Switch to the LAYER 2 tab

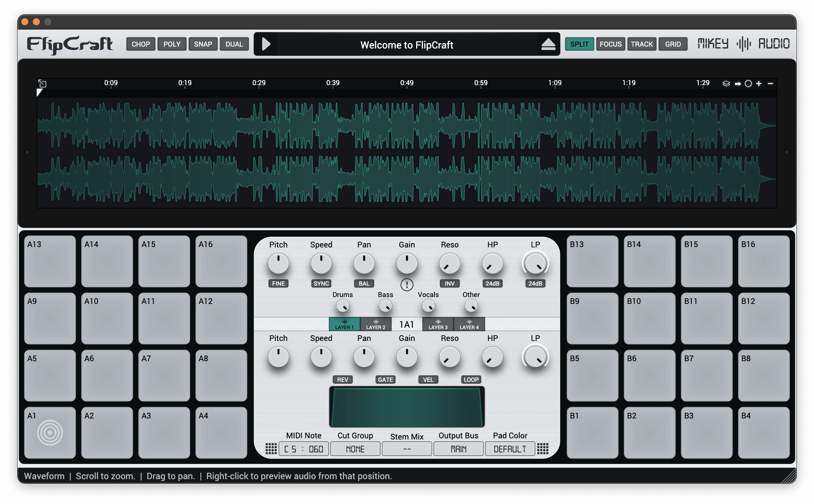pyautogui.click(x=376, y=324)
